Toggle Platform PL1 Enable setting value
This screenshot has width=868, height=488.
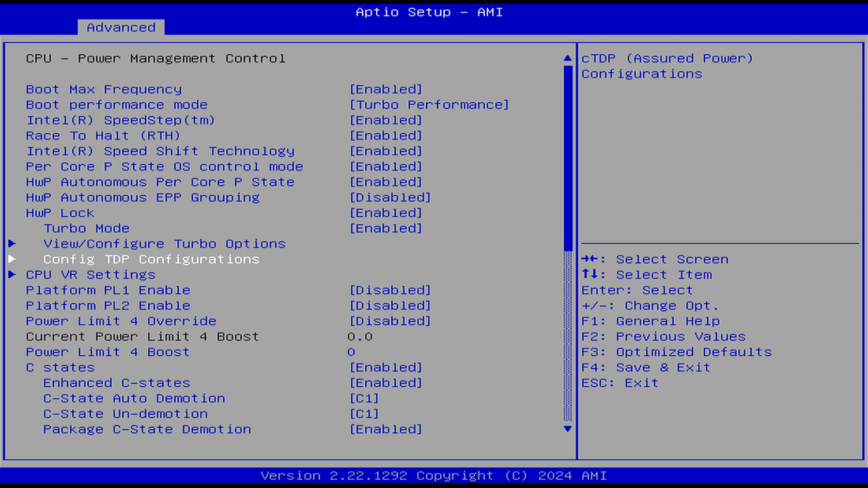[390, 290]
